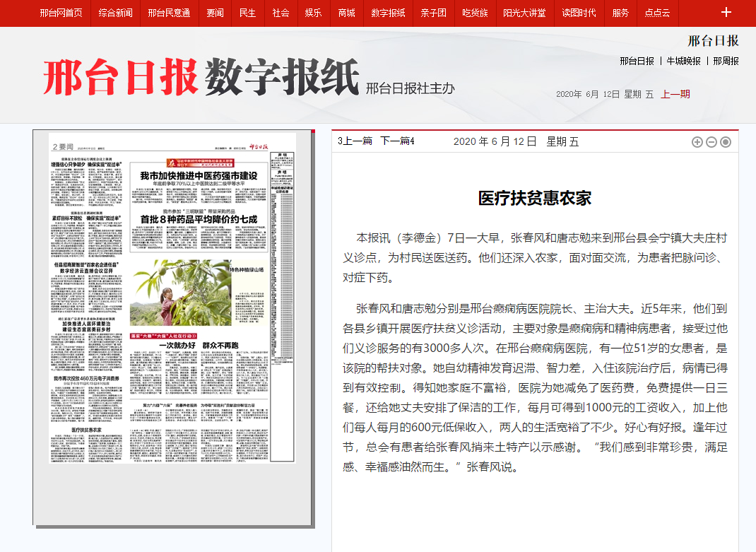Open the 民生 navigation item

(248, 13)
